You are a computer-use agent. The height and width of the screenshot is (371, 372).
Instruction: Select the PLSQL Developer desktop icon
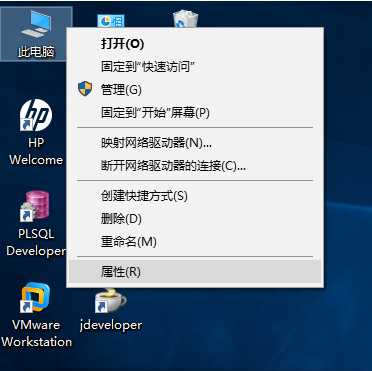coord(35,206)
